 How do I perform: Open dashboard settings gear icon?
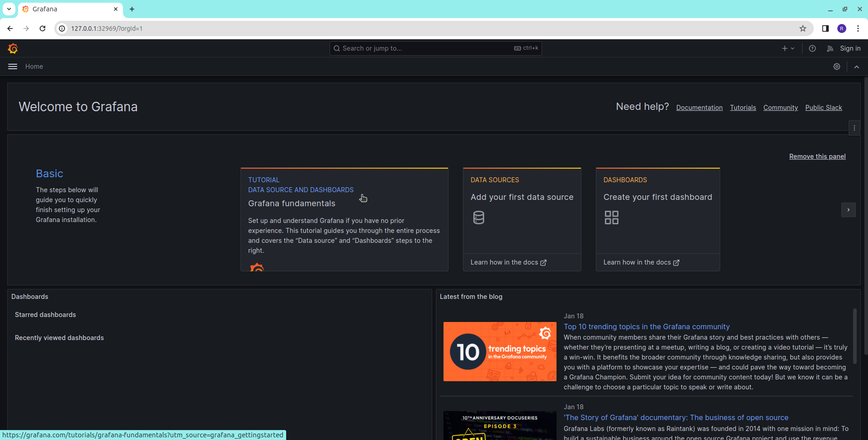837,66
